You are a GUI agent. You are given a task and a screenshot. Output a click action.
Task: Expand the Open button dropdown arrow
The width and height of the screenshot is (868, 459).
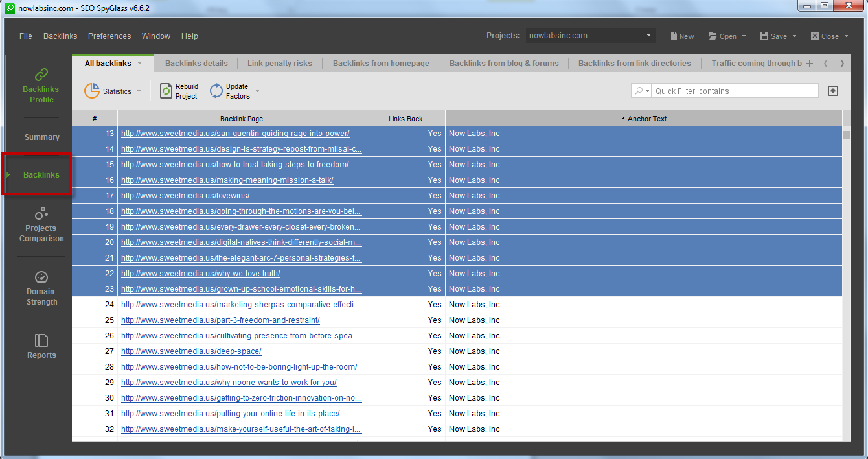744,36
